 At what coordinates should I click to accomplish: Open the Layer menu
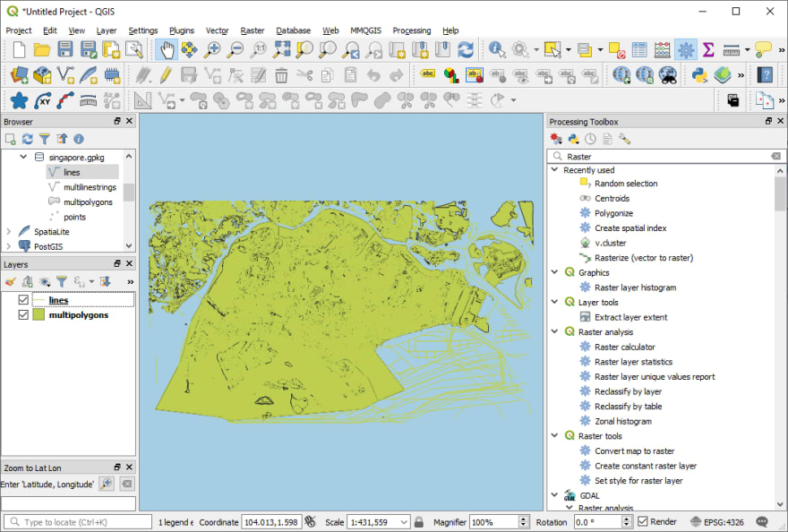(107, 30)
